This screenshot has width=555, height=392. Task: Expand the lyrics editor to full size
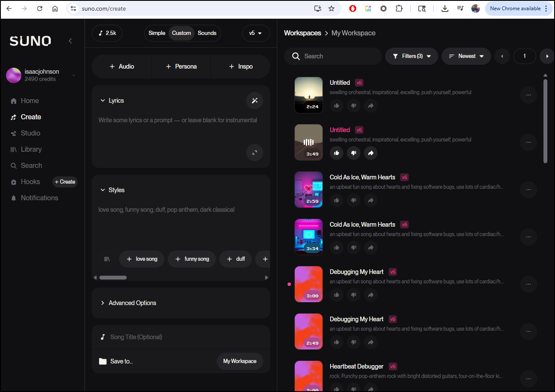[255, 153]
